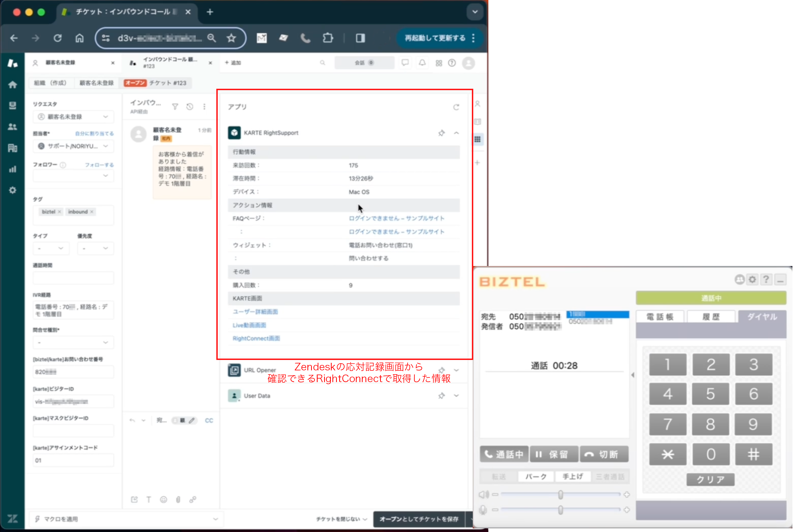This screenshot has width=807, height=532.
Task: Click the ticket filter funnel icon
Action: (x=175, y=107)
